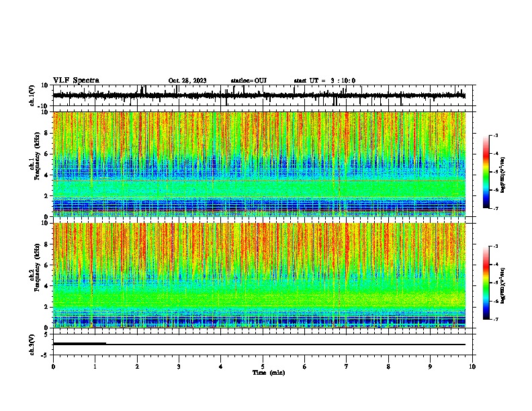Click the "10" label on the time axis
This screenshot has width=532, height=411.
(472, 367)
